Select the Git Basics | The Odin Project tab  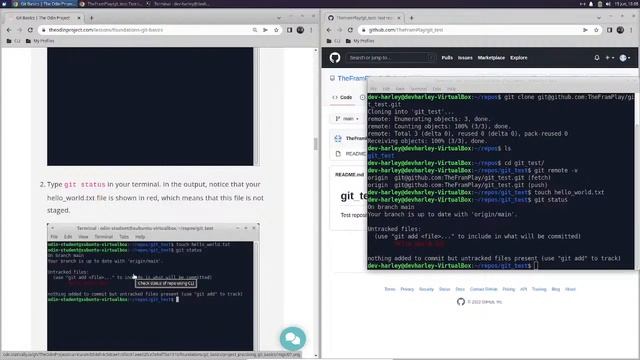point(43,18)
